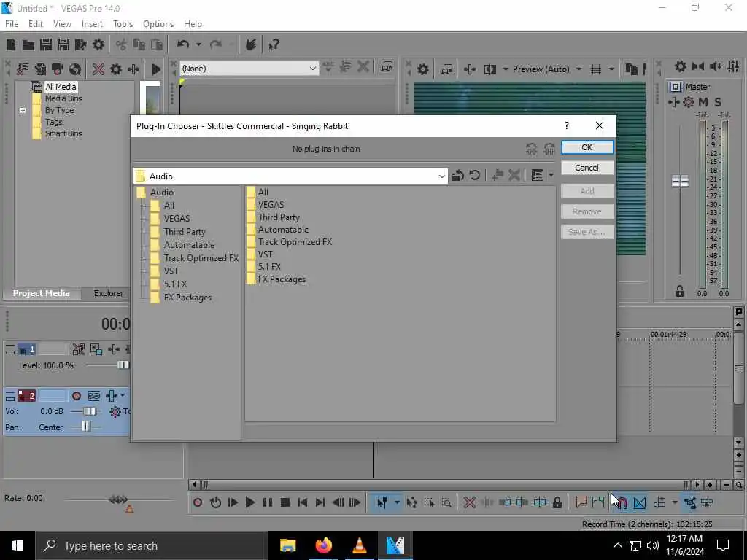Open Master bus audio properties gear icon
This screenshot has width=747, height=560.
681,66
